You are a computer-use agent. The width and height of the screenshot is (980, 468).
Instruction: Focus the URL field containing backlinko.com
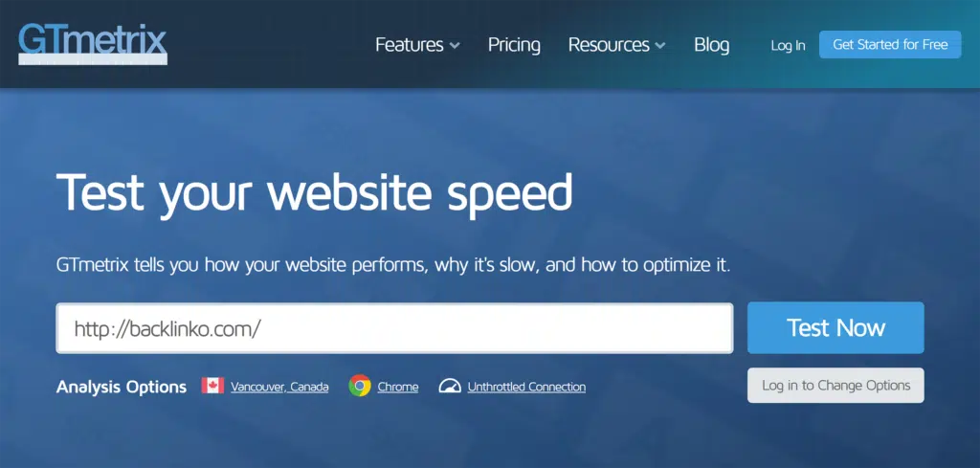pyautogui.click(x=394, y=328)
